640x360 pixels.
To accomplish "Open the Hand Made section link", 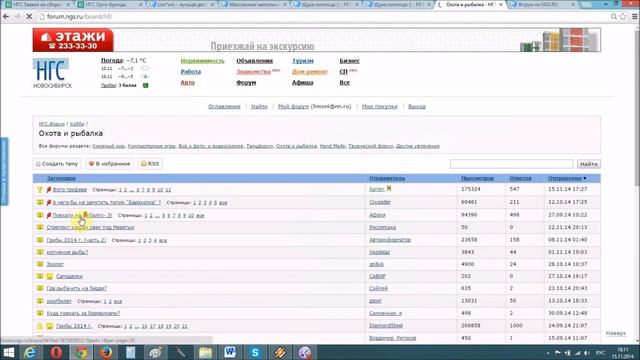I will coord(332,146).
